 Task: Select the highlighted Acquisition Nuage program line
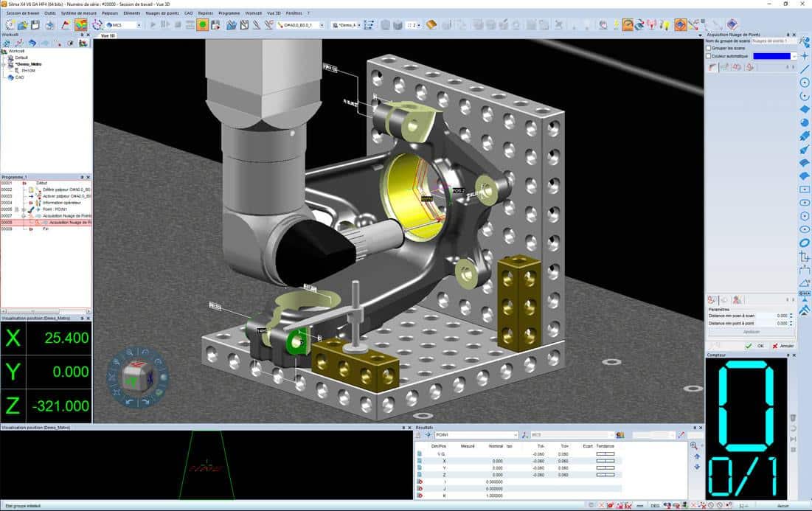(46, 222)
